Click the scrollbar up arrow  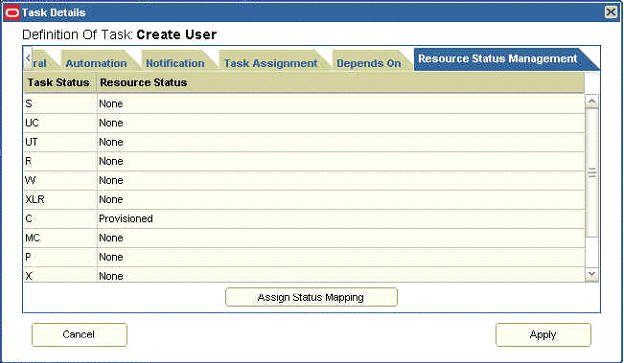(x=592, y=101)
